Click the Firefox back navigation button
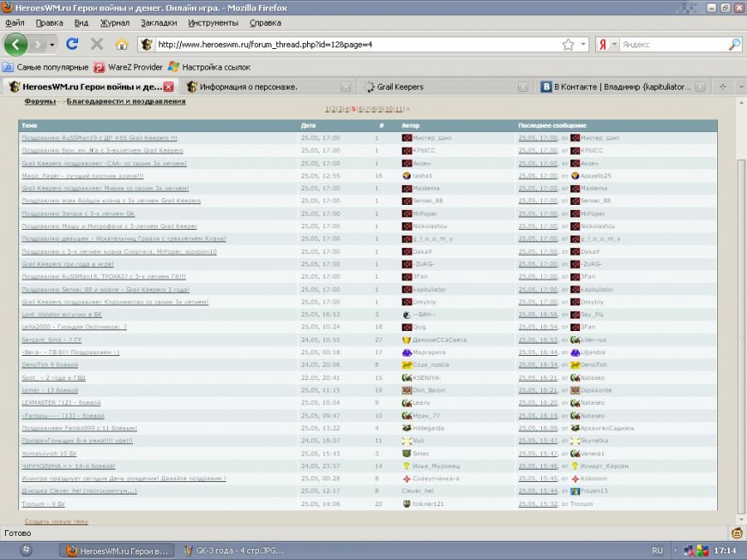This screenshot has width=747, height=560. 17,44
